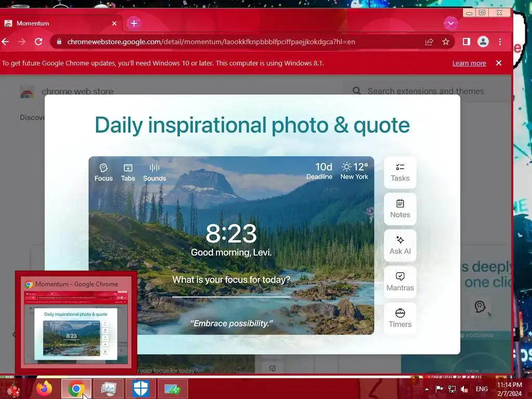Open Learn more link in update bar
This screenshot has height=399, width=532.
coord(469,63)
